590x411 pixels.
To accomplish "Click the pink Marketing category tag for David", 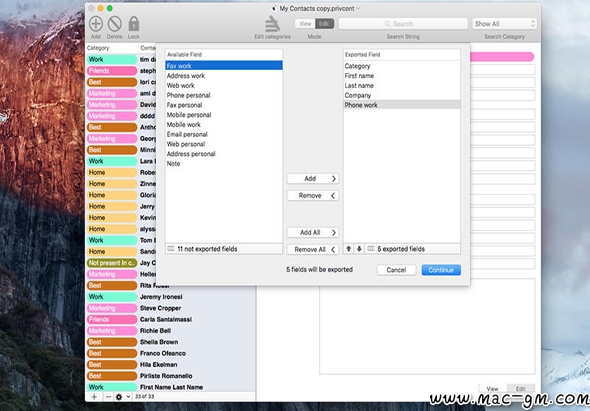I will tap(112, 105).
